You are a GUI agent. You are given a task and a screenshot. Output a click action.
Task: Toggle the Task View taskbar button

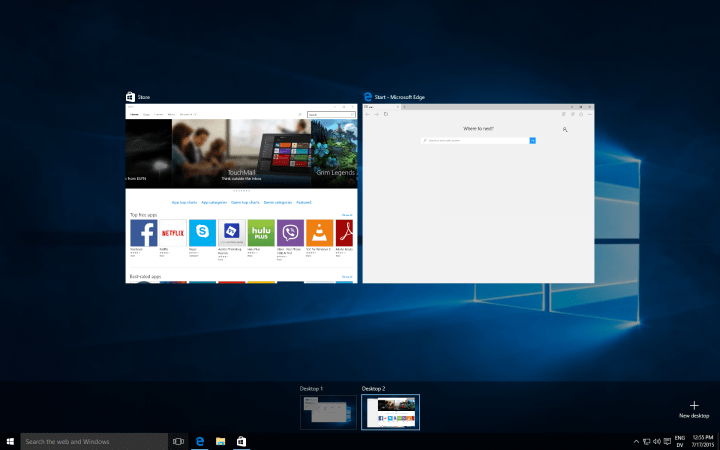point(179,441)
